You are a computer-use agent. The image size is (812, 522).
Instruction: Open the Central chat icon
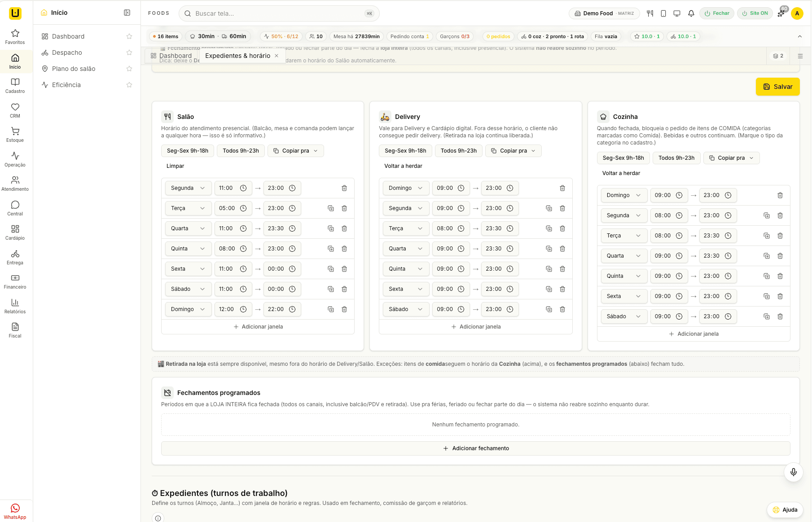point(15,208)
